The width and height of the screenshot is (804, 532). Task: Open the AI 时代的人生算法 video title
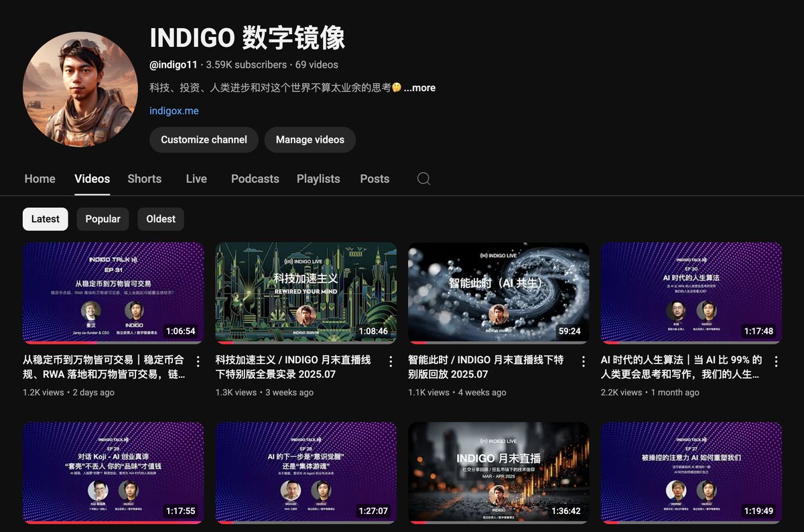[x=682, y=367]
